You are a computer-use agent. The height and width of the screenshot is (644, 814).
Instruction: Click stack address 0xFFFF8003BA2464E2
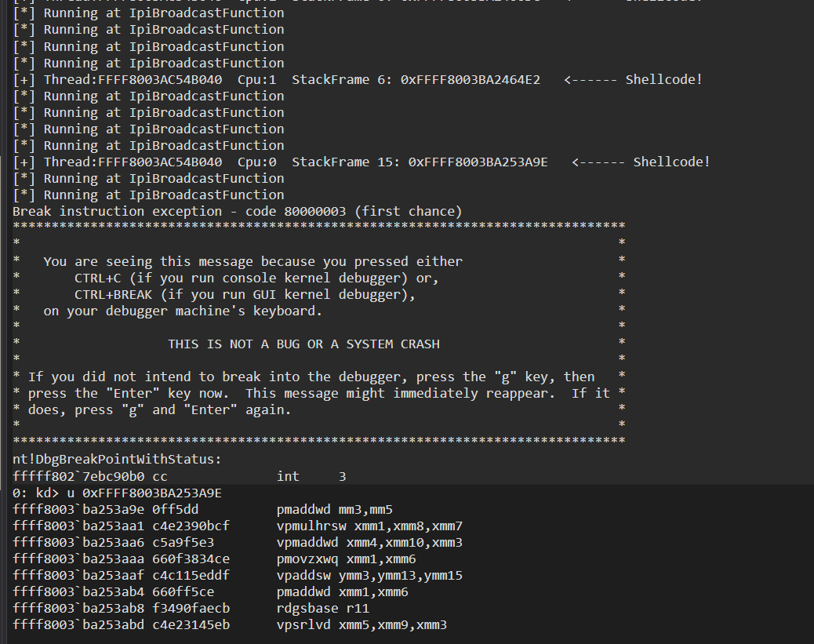(470, 79)
